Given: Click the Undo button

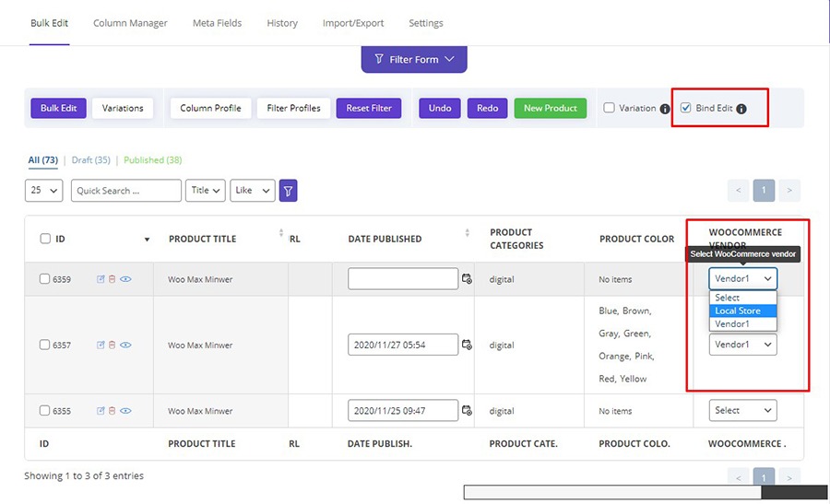Looking at the screenshot, I should [x=440, y=108].
